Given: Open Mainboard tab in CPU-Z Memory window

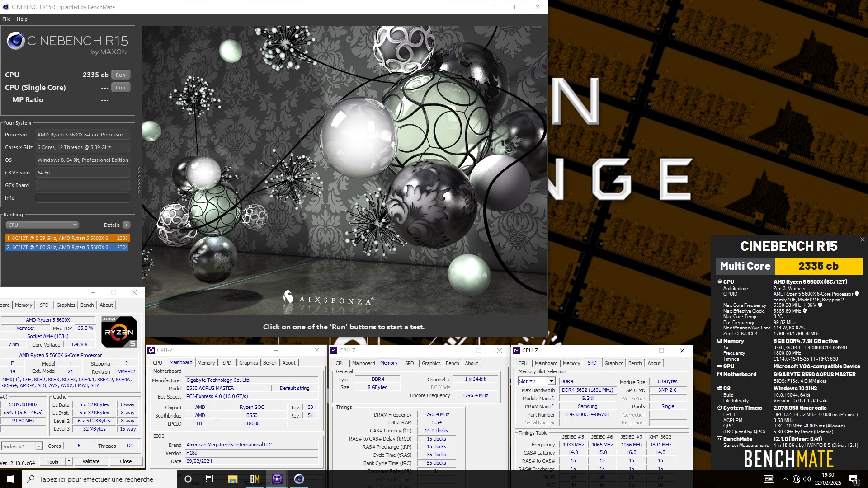Looking at the screenshot, I should point(363,363).
